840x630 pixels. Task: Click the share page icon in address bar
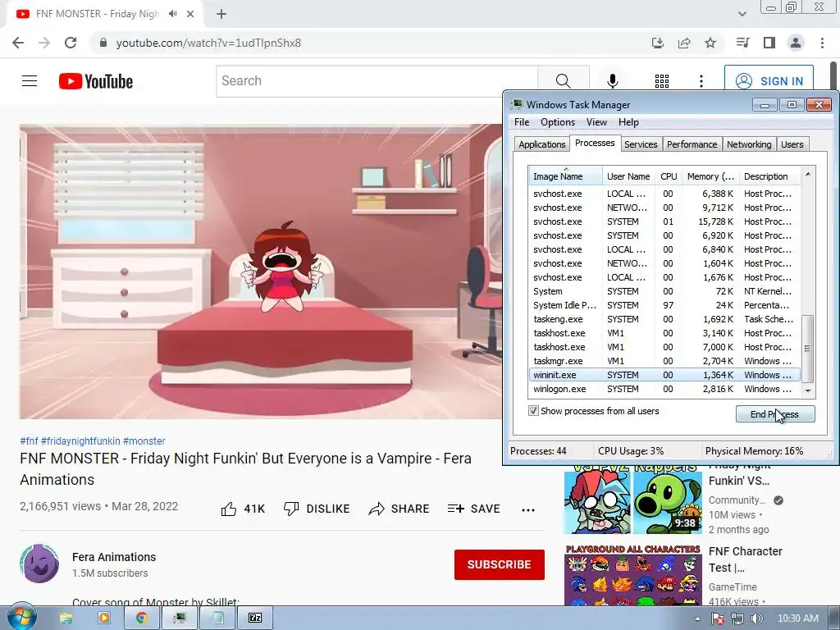tap(684, 43)
